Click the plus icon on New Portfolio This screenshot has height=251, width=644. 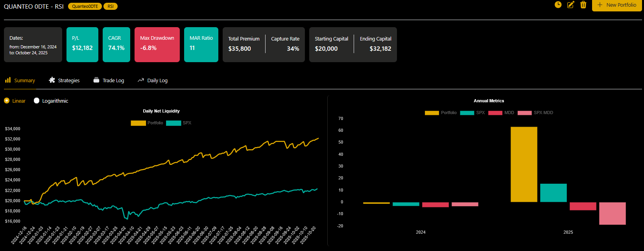(600, 5)
